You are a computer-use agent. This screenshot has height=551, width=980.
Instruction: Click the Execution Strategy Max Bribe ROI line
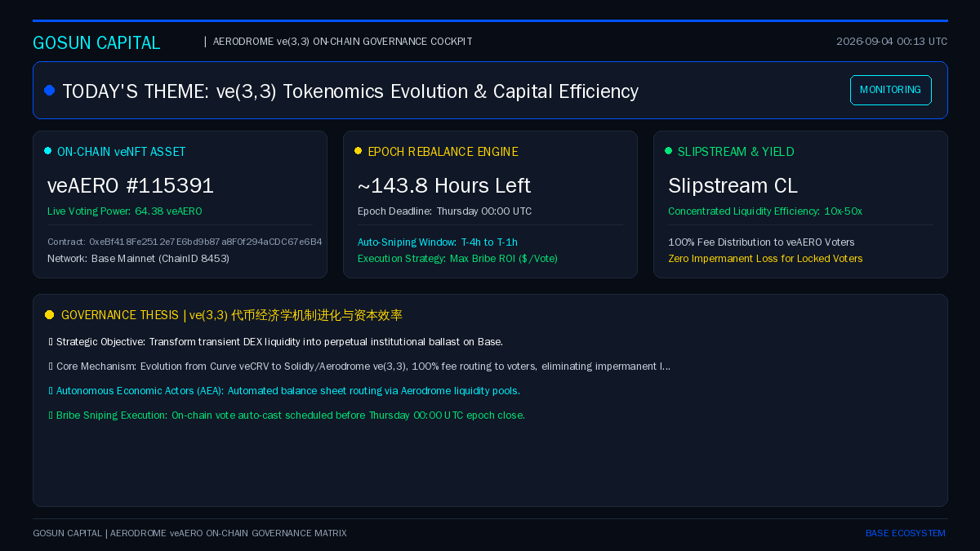[x=457, y=259]
